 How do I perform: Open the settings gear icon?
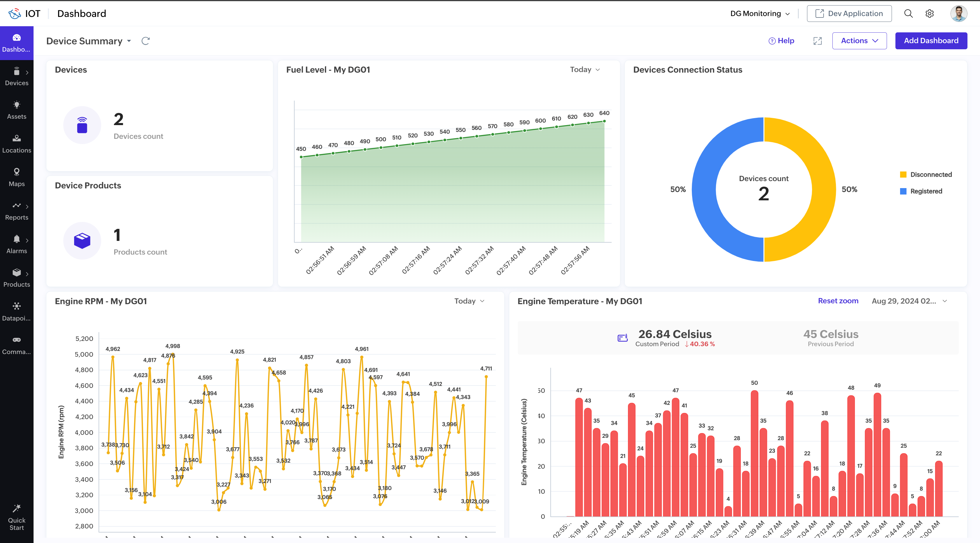point(930,14)
